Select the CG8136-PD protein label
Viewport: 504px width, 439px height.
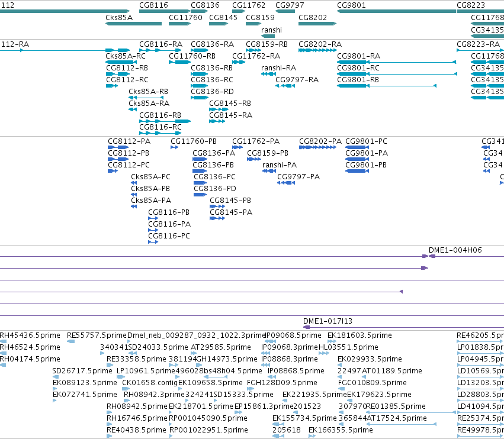pyautogui.click(x=215, y=189)
